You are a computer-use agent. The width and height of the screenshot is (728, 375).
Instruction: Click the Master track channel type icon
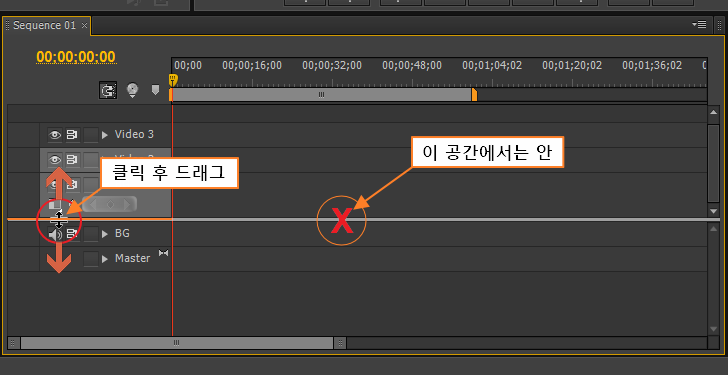[x=163, y=253]
